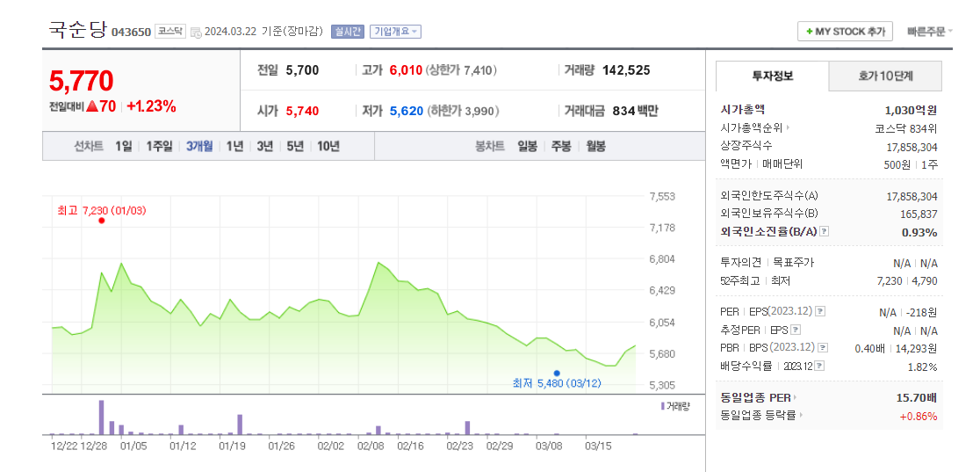Open the 빠른주문 dropdown

930,32
